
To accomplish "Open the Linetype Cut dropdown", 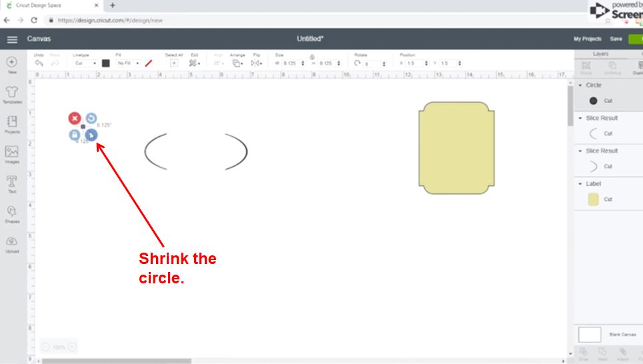I will pos(85,63).
